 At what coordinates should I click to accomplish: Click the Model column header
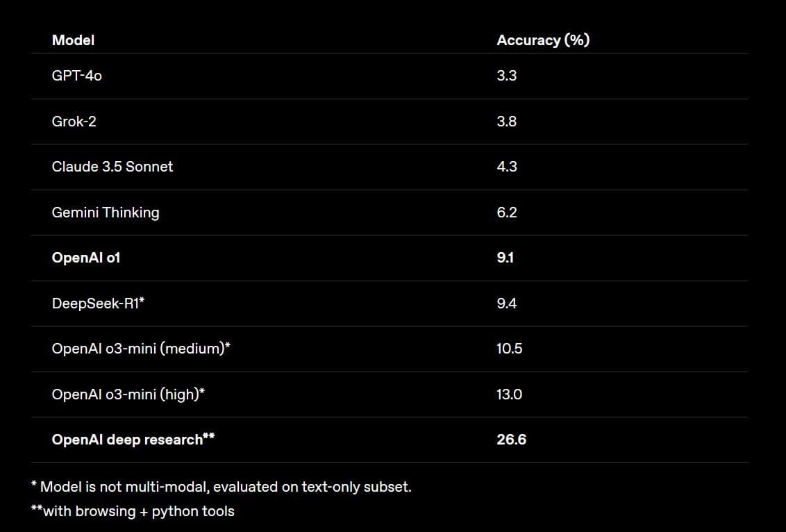[x=73, y=40]
